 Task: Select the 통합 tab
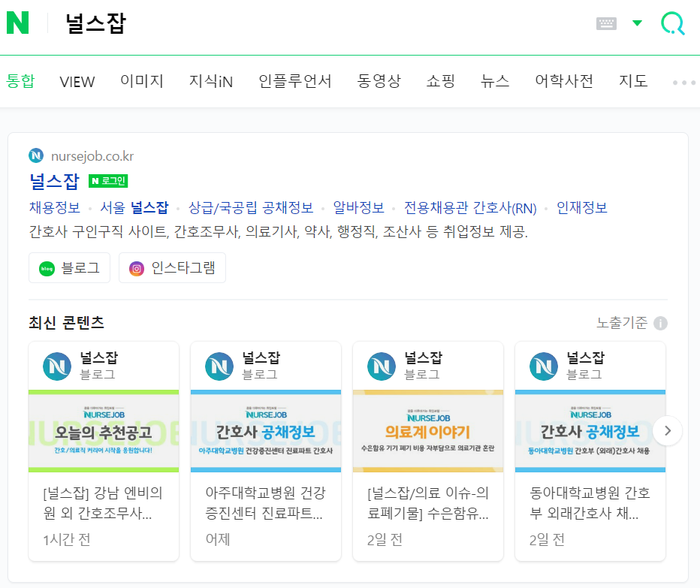point(20,81)
